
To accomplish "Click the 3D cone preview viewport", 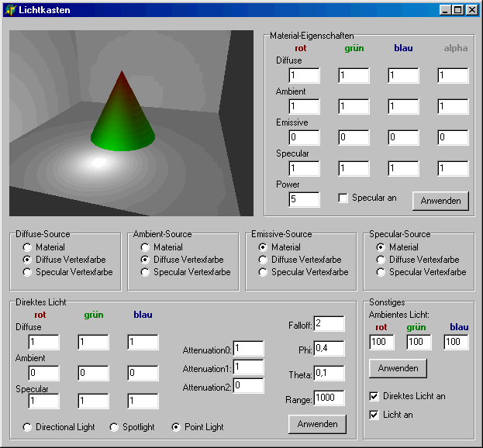I will 131,123.
